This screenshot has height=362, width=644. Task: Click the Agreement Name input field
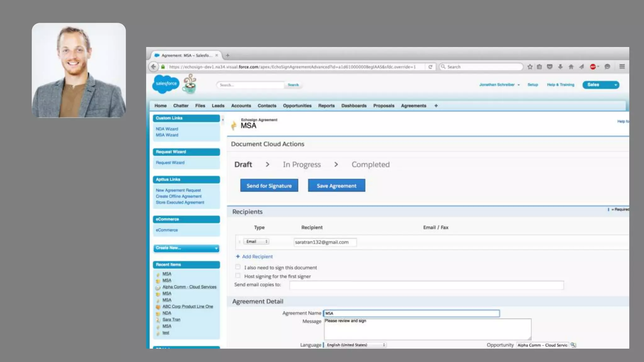(x=411, y=313)
